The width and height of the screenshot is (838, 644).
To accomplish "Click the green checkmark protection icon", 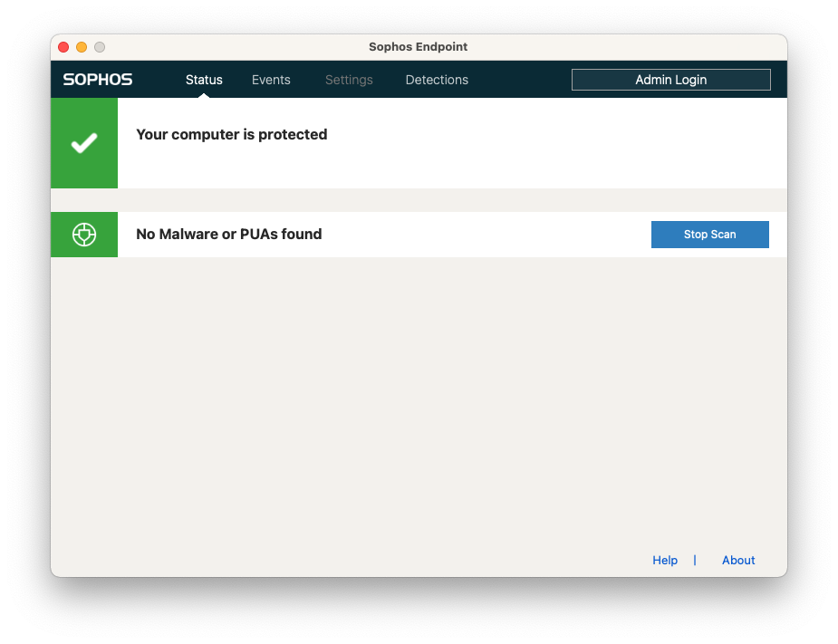I will (x=84, y=143).
